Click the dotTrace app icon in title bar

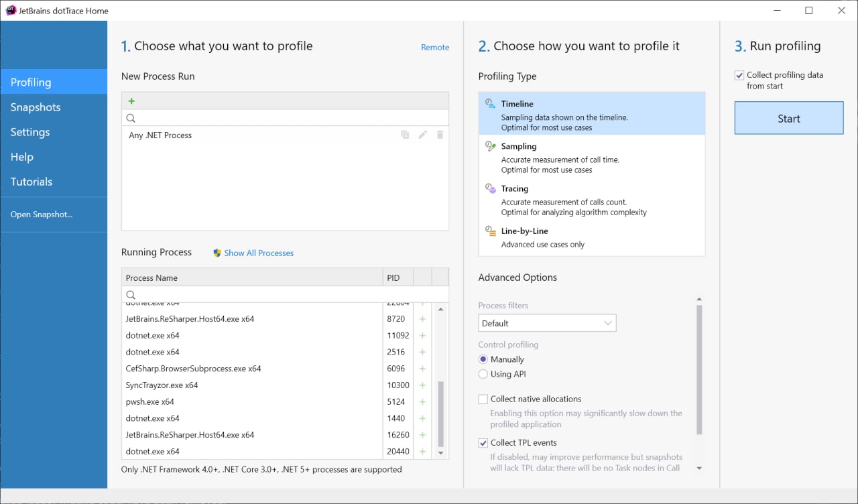[x=11, y=11]
